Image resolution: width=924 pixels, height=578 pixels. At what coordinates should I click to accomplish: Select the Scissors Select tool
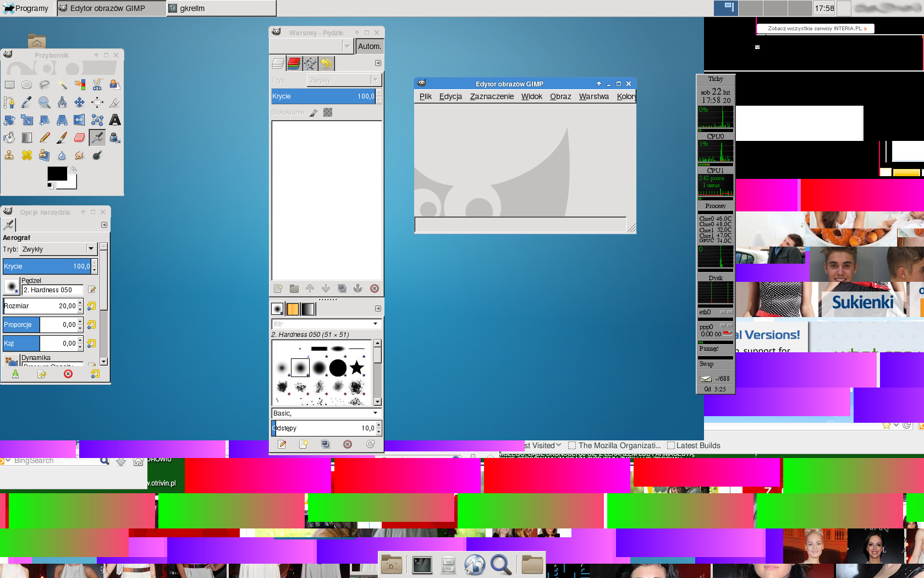pos(97,85)
